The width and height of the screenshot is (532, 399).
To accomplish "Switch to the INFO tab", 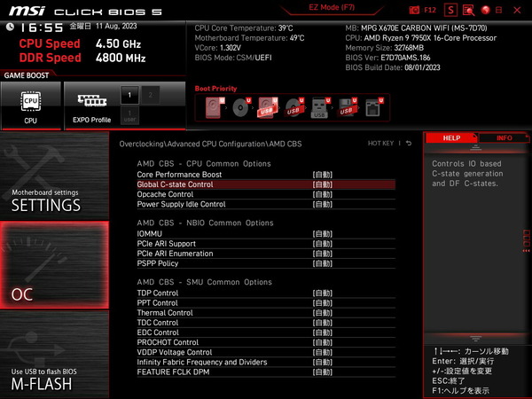I will (x=505, y=138).
